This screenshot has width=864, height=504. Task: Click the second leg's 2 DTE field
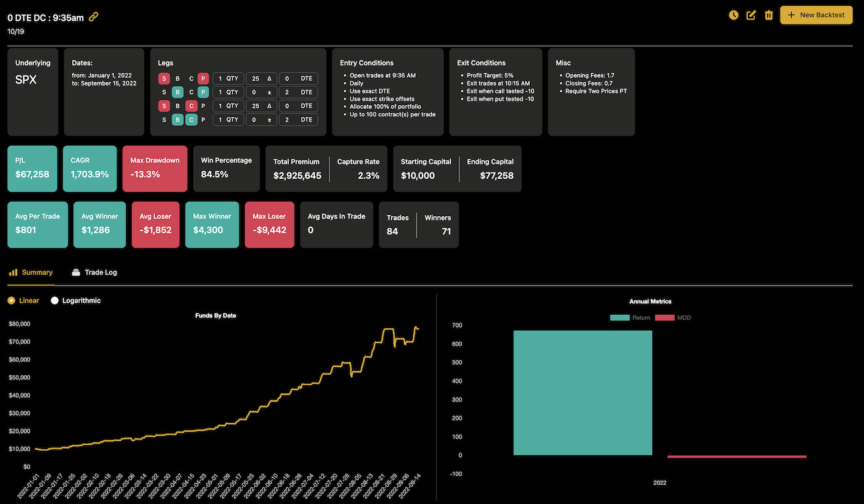tap(298, 92)
